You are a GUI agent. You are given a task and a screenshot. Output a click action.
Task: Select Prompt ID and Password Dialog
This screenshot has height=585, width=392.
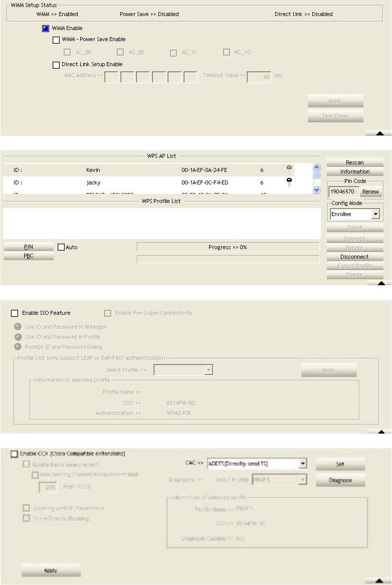click(18, 347)
